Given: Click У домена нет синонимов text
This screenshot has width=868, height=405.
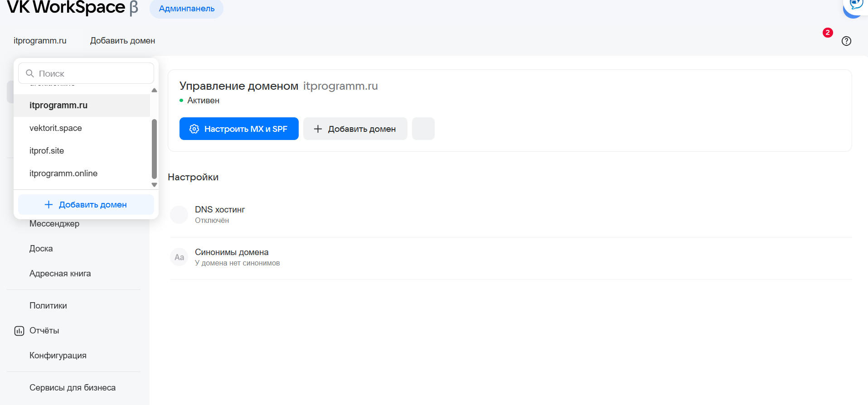Looking at the screenshot, I should click(x=238, y=263).
